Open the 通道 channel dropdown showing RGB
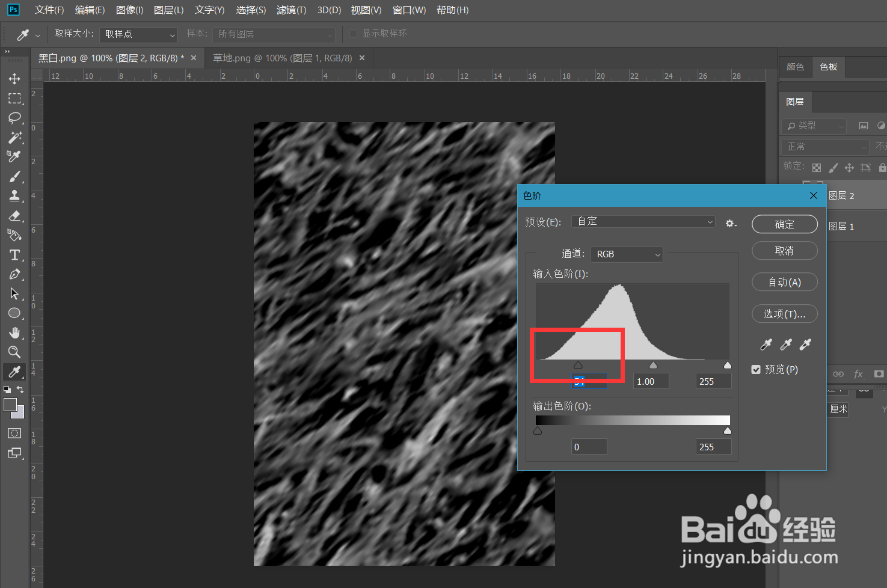Image resolution: width=887 pixels, height=588 pixels. 627,254
